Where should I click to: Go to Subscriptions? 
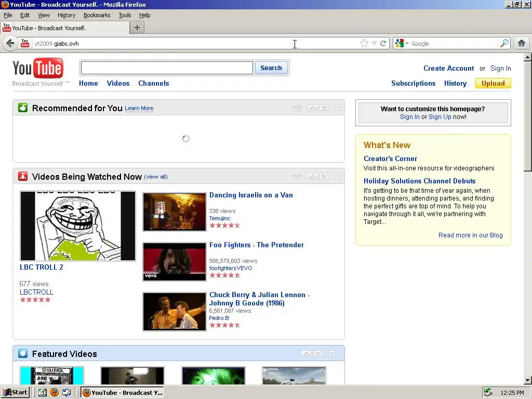pos(413,83)
